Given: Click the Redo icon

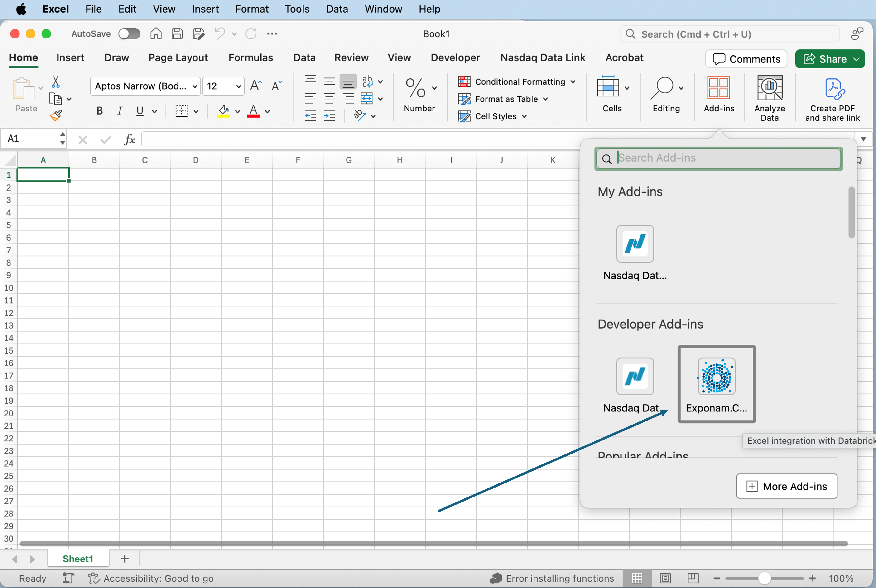Looking at the screenshot, I should (x=250, y=34).
